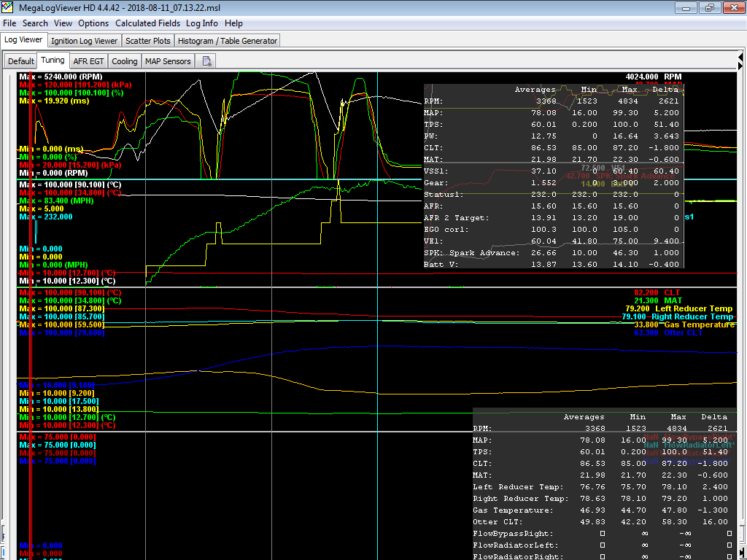Viewport: 747px width, 560px height.
Task: Click the 'Max = 232.000' cyan graph label
Action: [x=46, y=217]
